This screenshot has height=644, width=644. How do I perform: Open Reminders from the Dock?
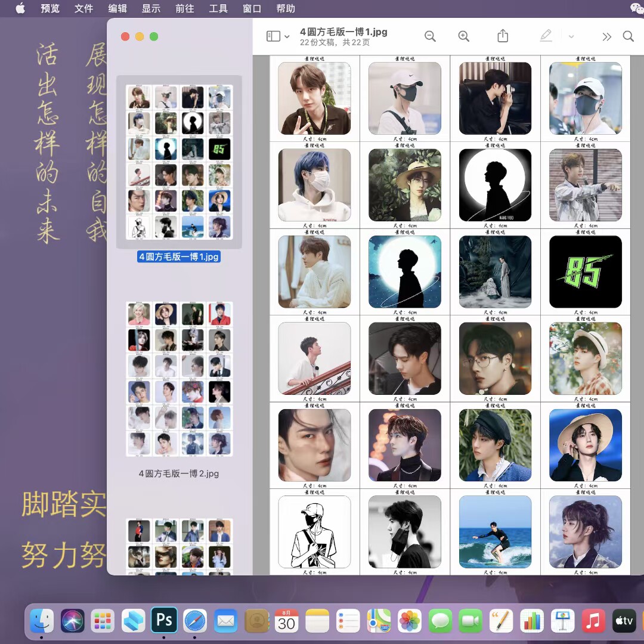tap(348, 621)
